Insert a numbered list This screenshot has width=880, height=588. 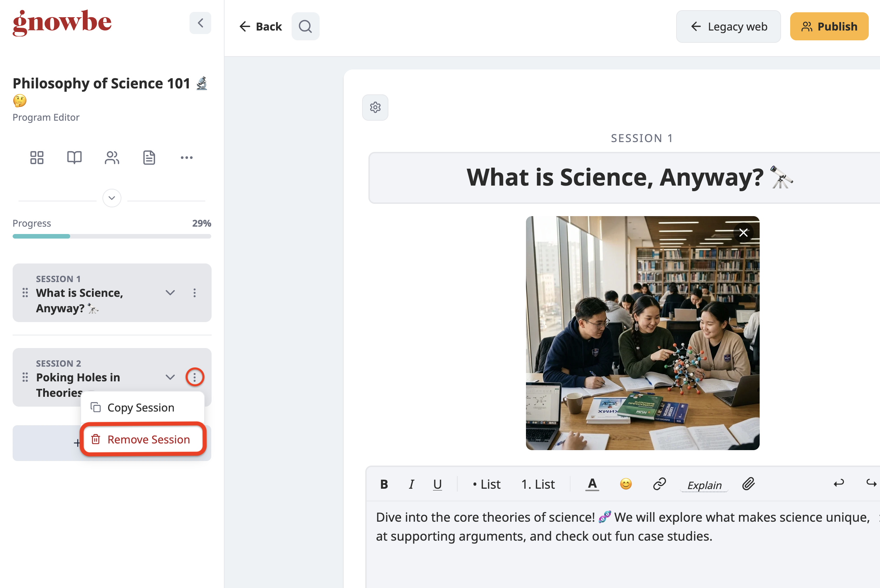538,484
